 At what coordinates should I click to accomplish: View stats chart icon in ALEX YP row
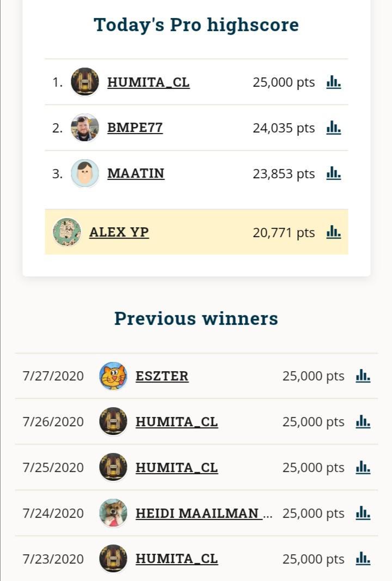click(x=334, y=233)
